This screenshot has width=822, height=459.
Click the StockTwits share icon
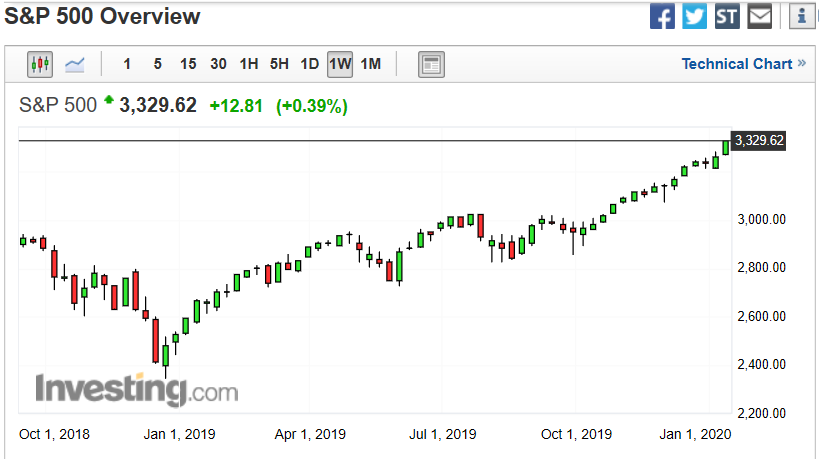(727, 16)
